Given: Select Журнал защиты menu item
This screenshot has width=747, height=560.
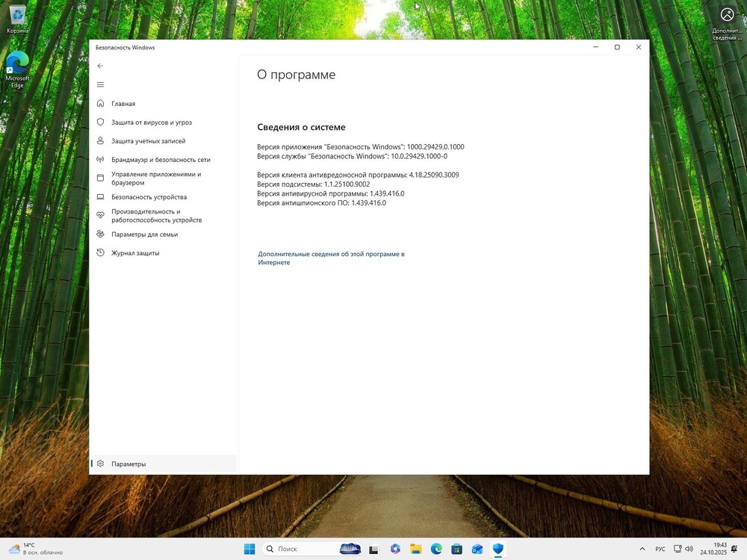Looking at the screenshot, I should point(135,253).
